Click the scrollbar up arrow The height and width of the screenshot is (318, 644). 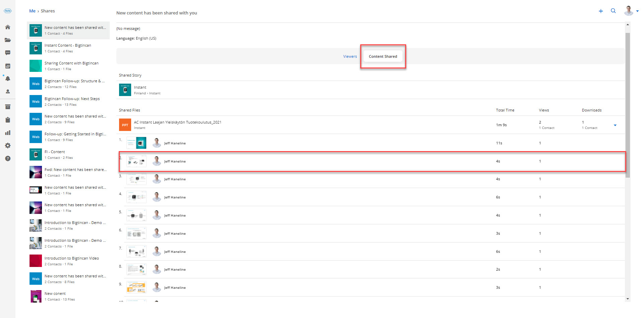[x=628, y=25]
